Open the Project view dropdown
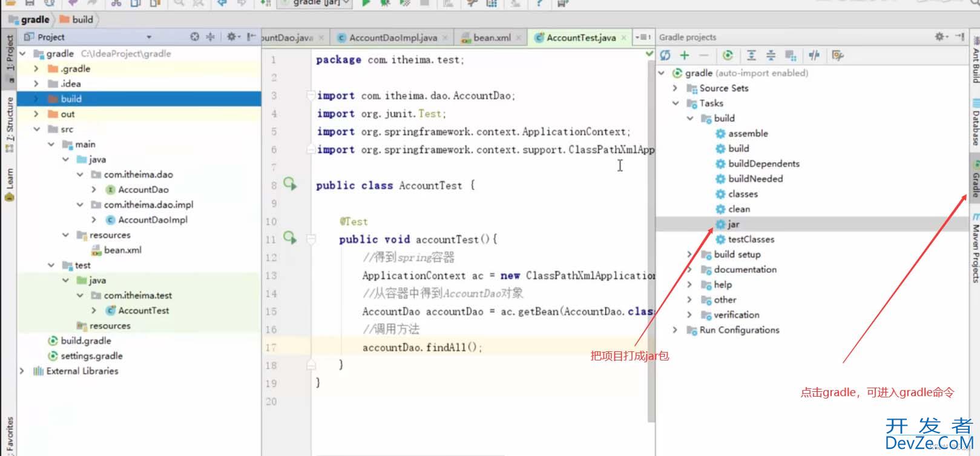 click(149, 37)
